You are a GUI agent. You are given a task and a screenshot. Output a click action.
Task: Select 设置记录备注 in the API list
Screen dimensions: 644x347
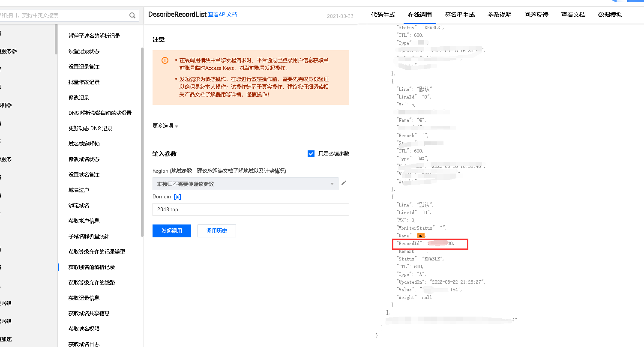coord(84,67)
